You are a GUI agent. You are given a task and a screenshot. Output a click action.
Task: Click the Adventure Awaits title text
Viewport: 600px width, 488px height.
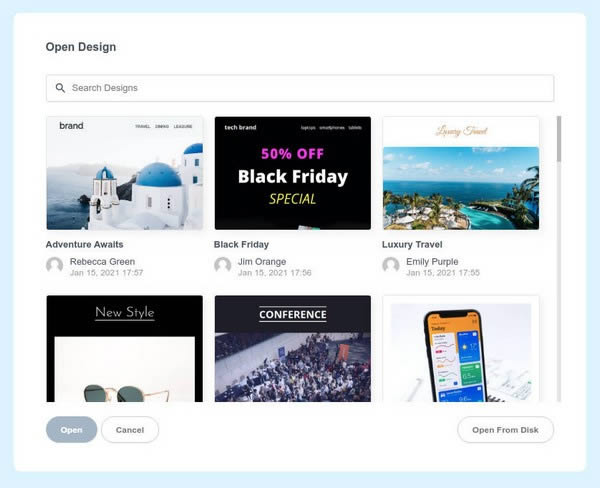[x=85, y=245]
